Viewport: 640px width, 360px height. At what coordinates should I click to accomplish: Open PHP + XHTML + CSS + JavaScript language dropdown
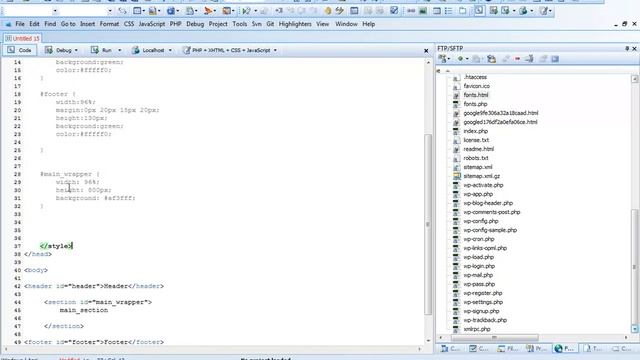tap(230, 50)
